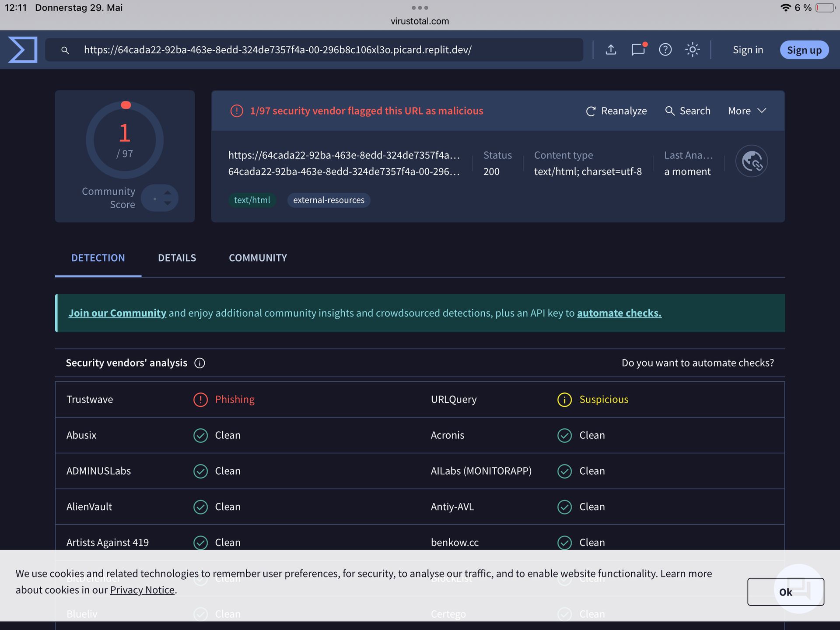
Task: Click the VirusTotal sigma logo
Action: click(x=23, y=50)
